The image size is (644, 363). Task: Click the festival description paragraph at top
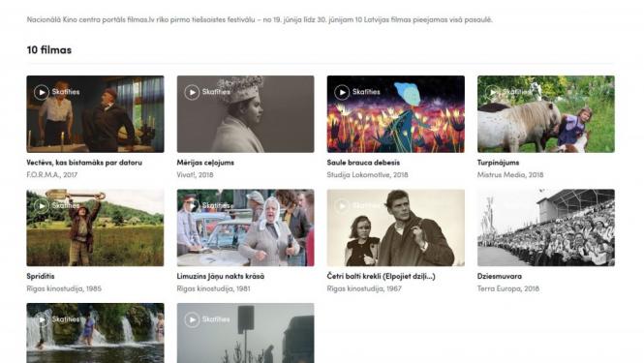tap(260, 19)
